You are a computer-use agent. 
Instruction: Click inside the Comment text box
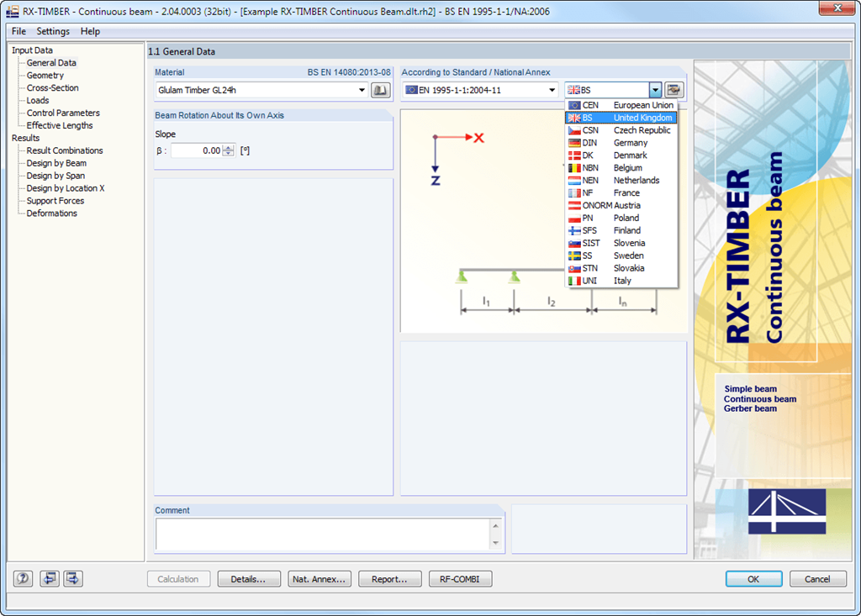tap(324, 534)
